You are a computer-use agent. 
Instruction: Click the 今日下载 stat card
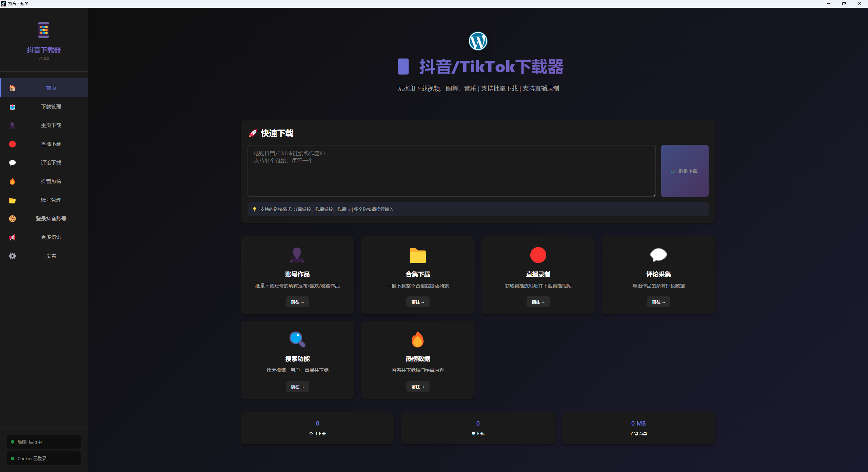(317, 428)
